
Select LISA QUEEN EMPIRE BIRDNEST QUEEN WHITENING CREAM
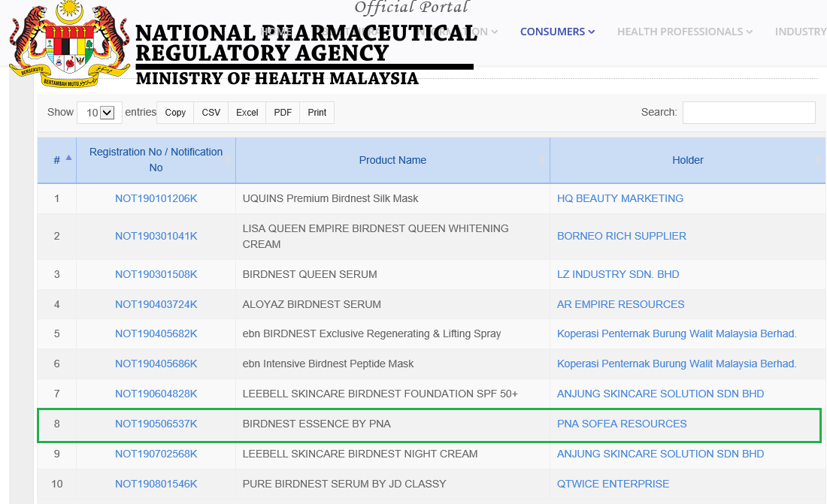click(375, 237)
